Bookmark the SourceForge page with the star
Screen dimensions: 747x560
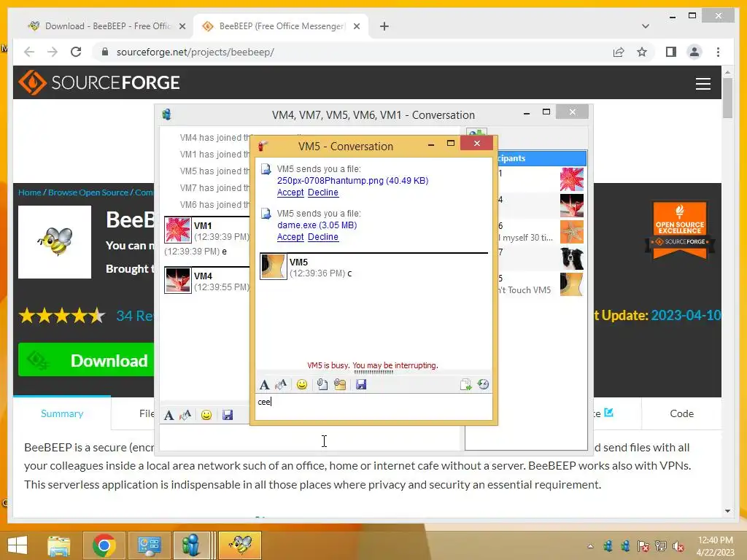point(642,52)
